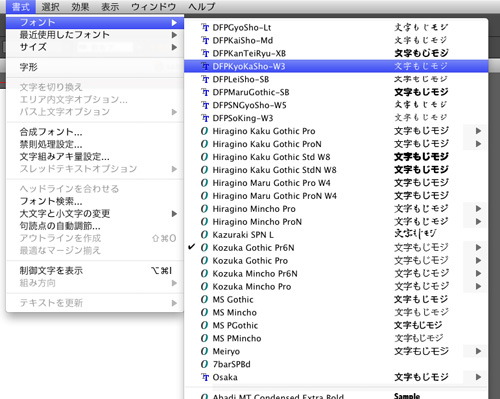
Task: Select the フォント submenu entry
Action: (x=95, y=22)
